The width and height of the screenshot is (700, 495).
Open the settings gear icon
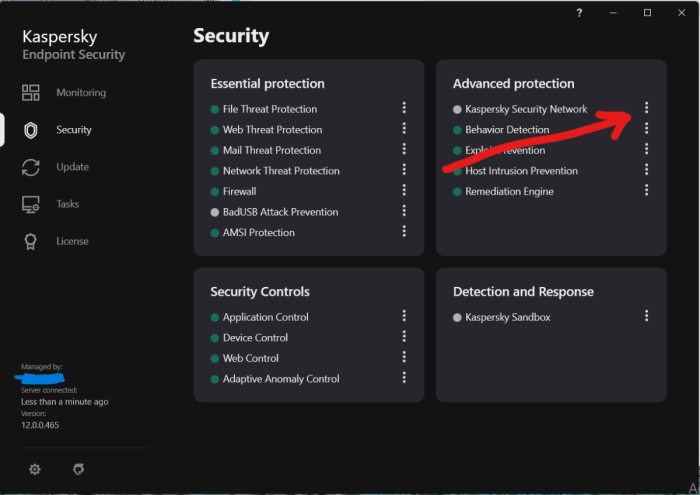pos(35,469)
